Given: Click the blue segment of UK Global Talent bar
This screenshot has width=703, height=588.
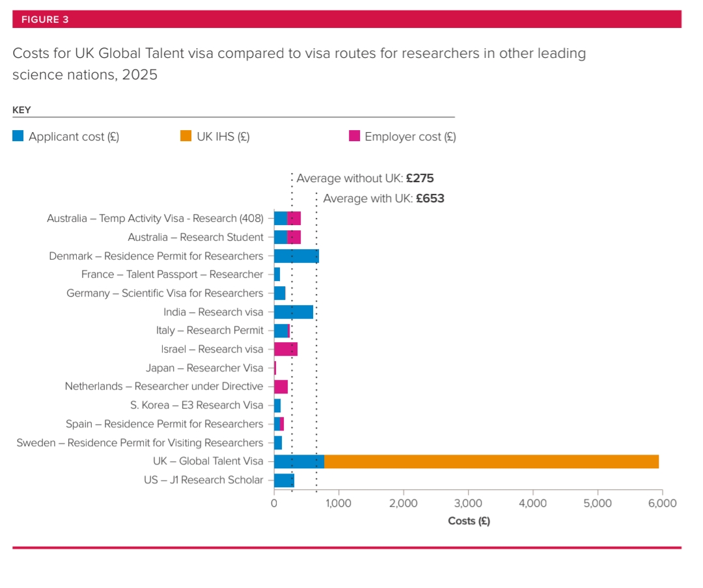Looking at the screenshot, I should coord(299,462).
